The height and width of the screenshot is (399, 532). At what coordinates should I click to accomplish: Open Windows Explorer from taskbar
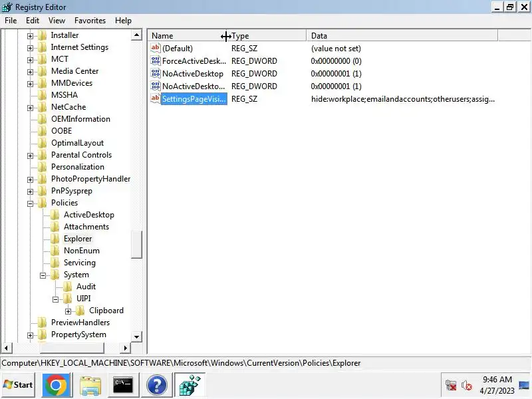tap(90, 385)
